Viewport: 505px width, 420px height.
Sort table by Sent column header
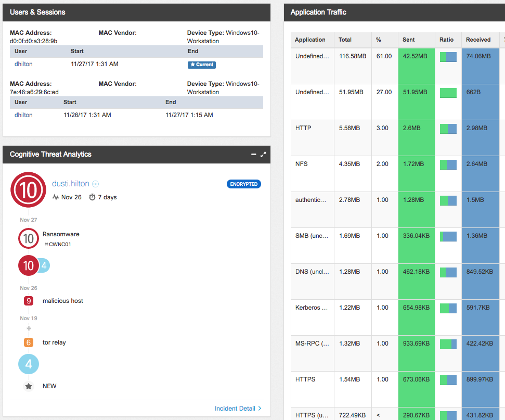click(x=409, y=40)
